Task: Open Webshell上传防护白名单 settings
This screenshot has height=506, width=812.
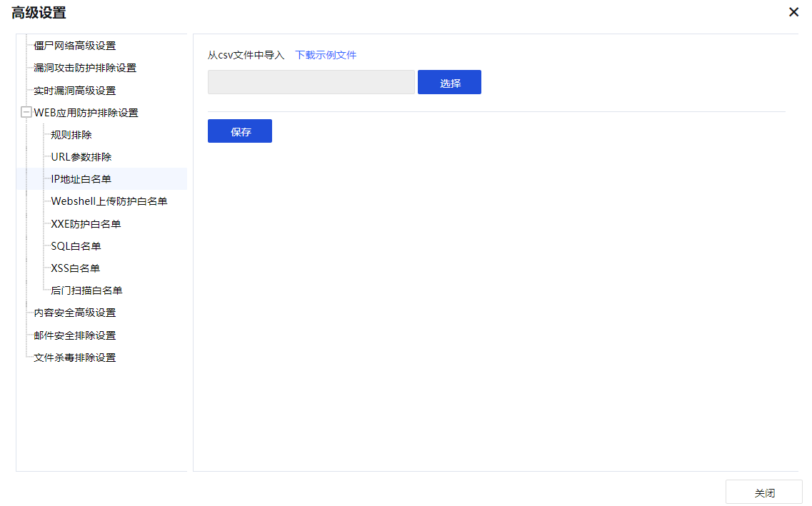Action: click(x=109, y=201)
